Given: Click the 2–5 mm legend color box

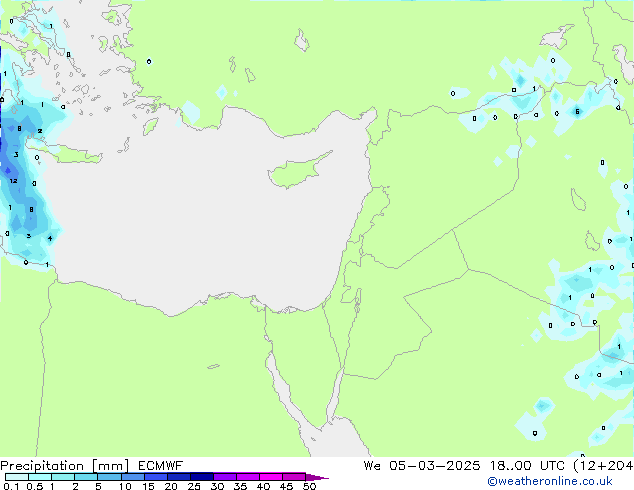Looking at the screenshot, I should click(x=86, y=477).
